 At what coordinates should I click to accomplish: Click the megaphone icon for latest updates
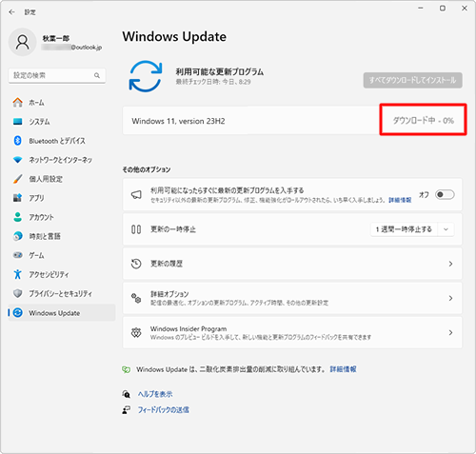136,194
